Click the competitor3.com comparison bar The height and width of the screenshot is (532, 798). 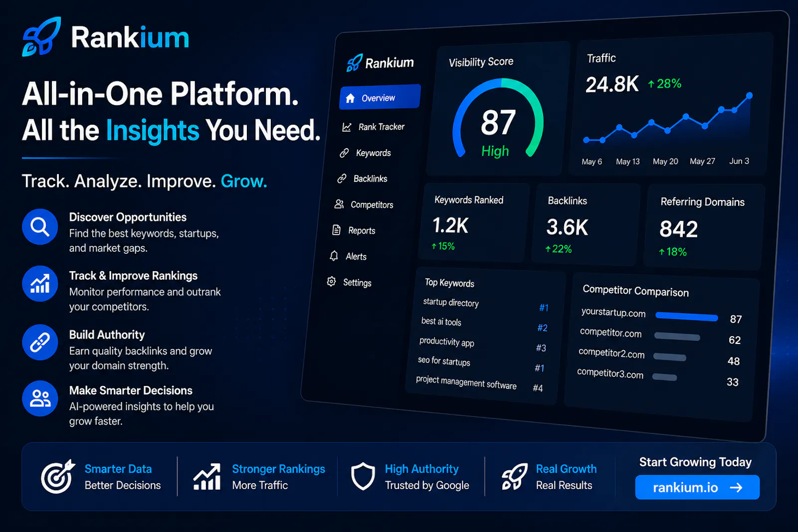point(664,377)
